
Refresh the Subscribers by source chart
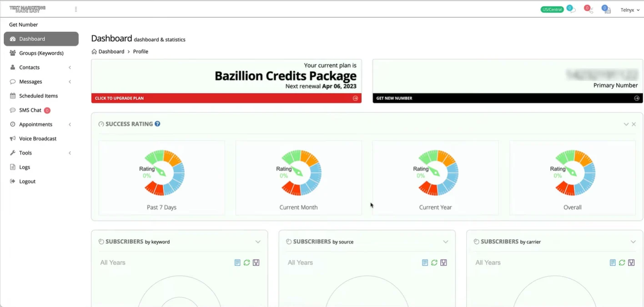tap(434, 263)
